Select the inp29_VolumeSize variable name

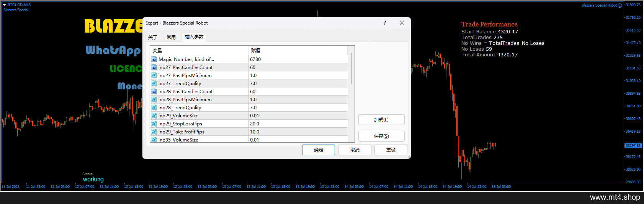point(178,116)
